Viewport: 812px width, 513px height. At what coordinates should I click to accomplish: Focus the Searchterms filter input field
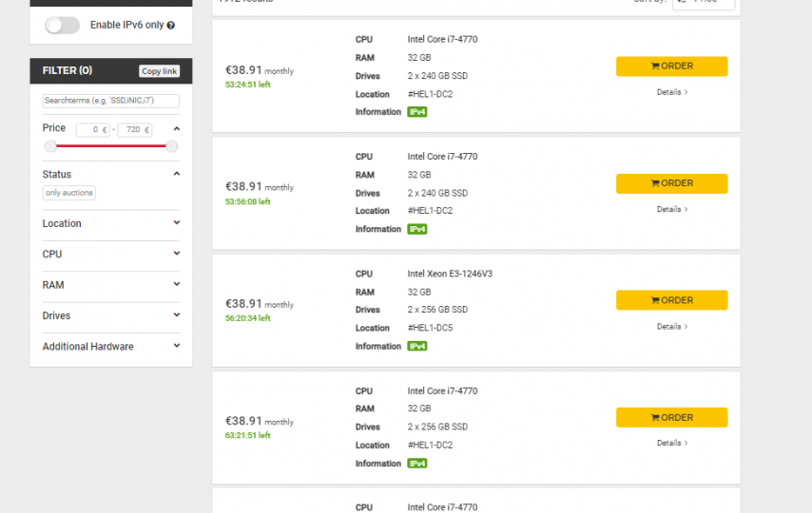click(111, 101)
